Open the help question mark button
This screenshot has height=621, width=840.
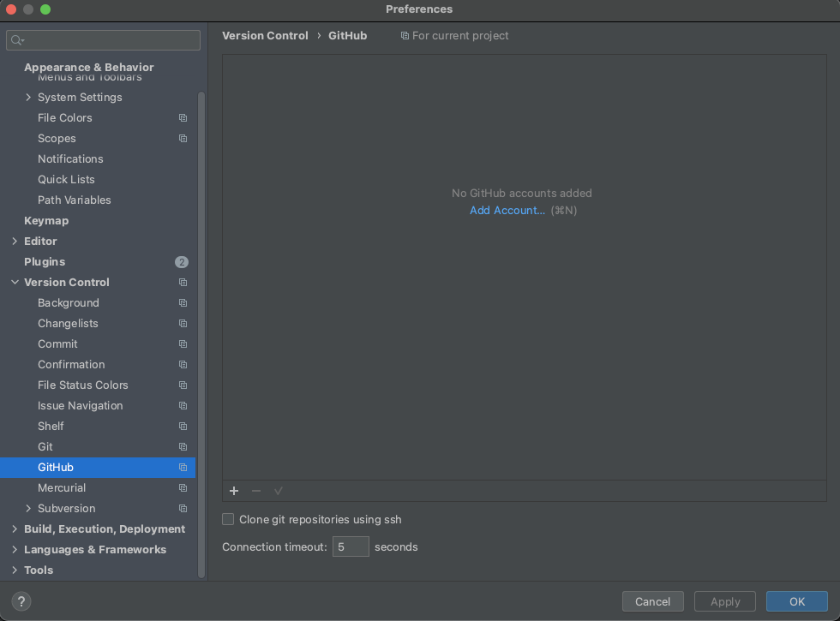(x=21, y=601)
